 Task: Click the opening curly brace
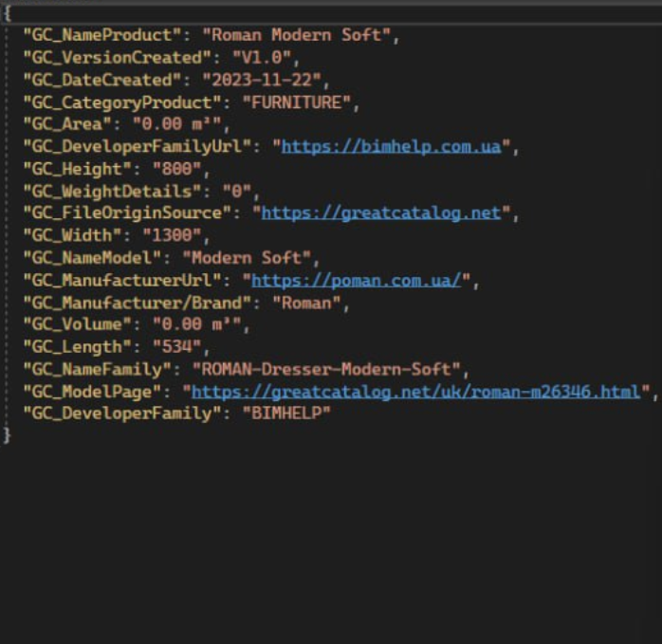click(8, 13)
